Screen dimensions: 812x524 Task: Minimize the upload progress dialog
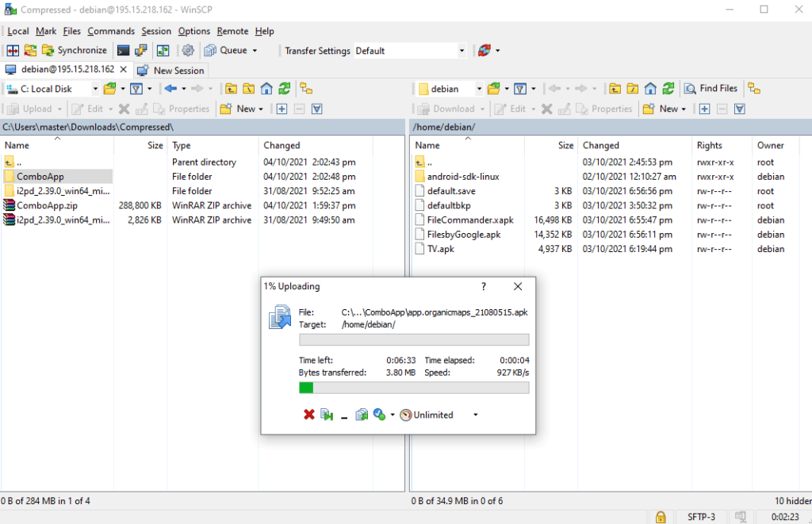(x=344, y=415)
